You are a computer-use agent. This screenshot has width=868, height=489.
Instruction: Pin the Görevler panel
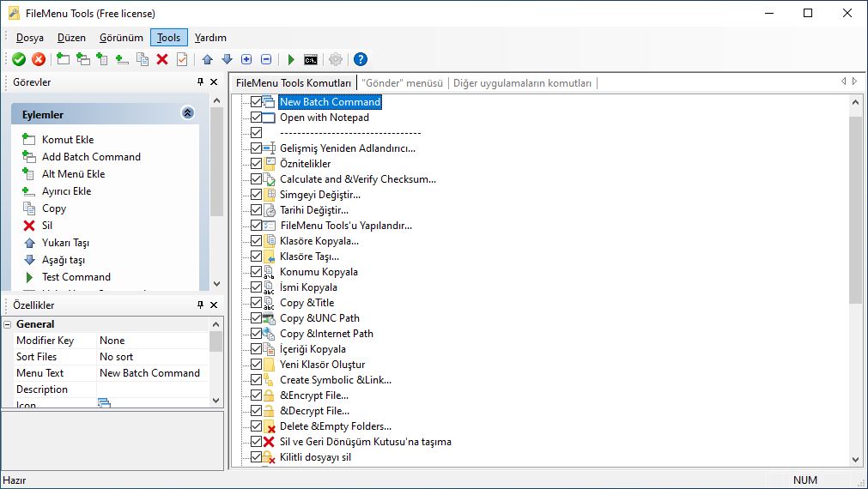pos(200,81)
